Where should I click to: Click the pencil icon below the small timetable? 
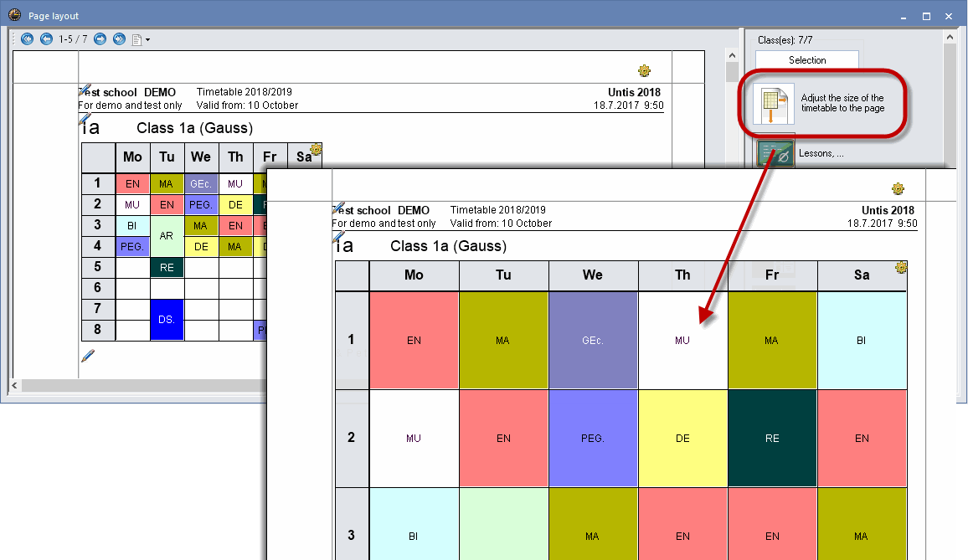click(88, 356)
